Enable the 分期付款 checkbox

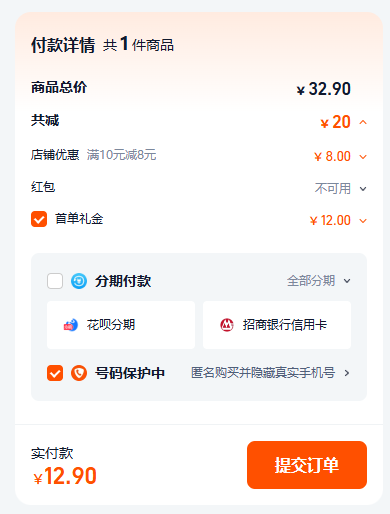[55, 281]
